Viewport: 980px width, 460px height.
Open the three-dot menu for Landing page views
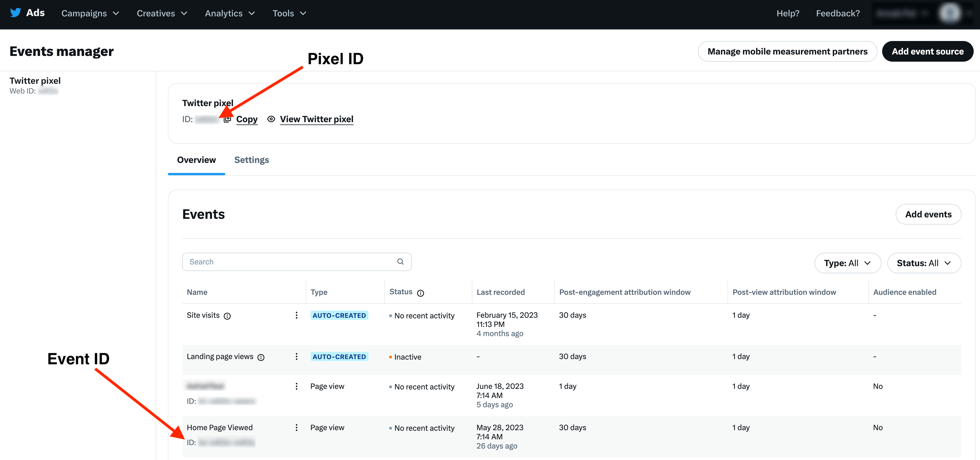click(296, 356)
